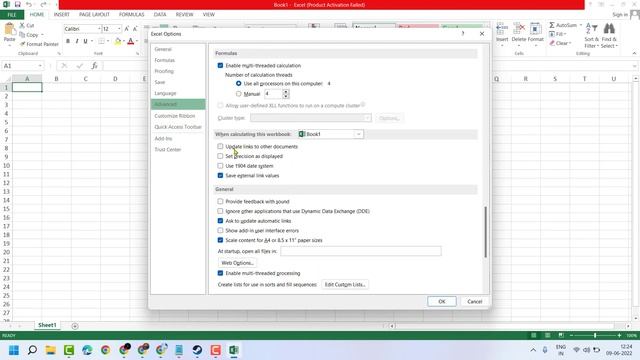Select the Manual threads radio button
Image resolution: width=640 pixels, height=360 pixels.
coord(239,94)
